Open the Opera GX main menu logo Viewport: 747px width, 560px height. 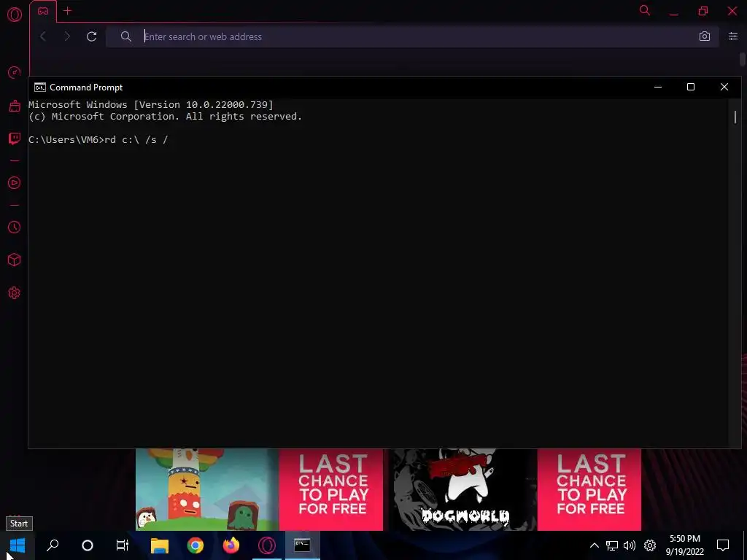pyautogui.click(x=15, y=15)
